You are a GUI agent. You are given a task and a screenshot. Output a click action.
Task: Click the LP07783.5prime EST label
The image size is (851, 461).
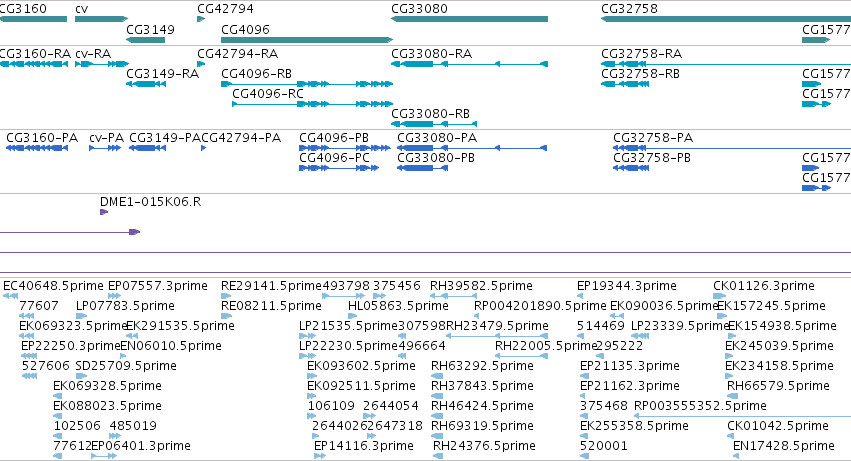pos(125,306)
